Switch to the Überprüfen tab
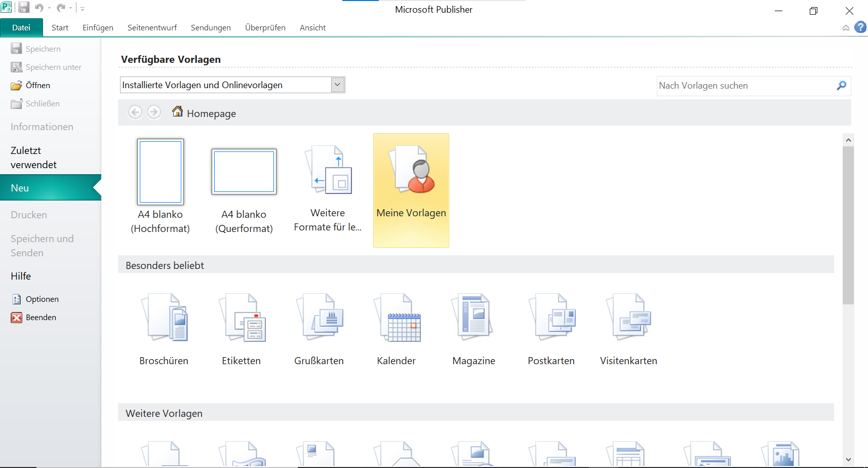This screenshot has height=468, width=868. coord(265,27)
